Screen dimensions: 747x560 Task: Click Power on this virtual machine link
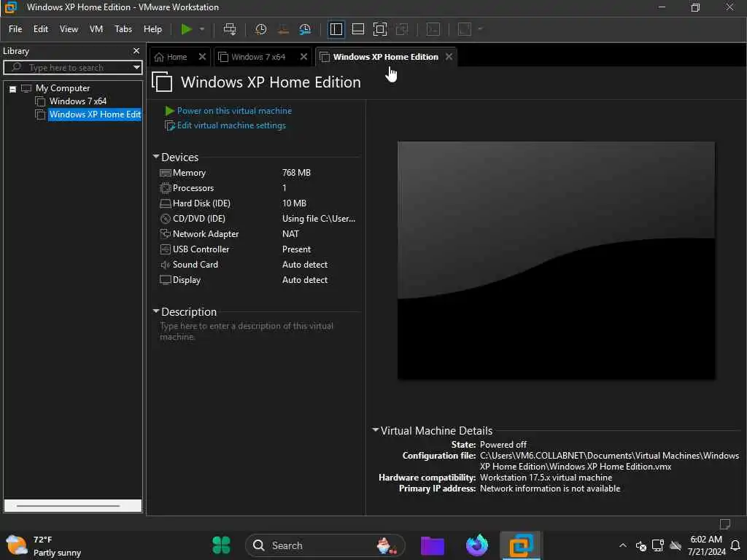(x=234, y=111)
